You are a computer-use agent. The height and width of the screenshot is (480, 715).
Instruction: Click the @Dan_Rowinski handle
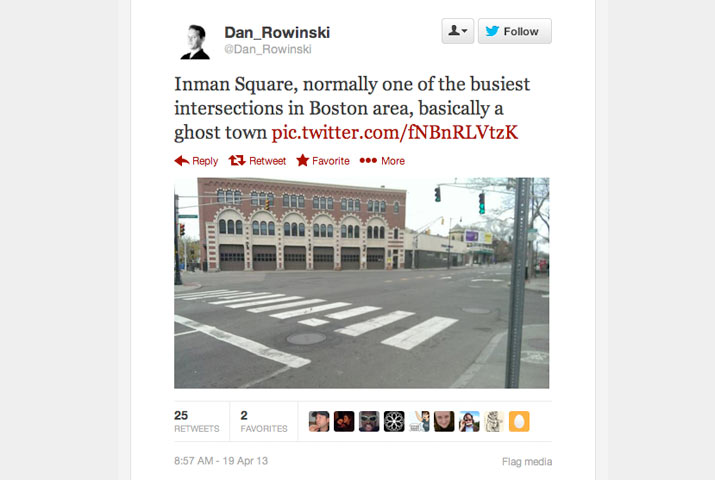(268, 49)
